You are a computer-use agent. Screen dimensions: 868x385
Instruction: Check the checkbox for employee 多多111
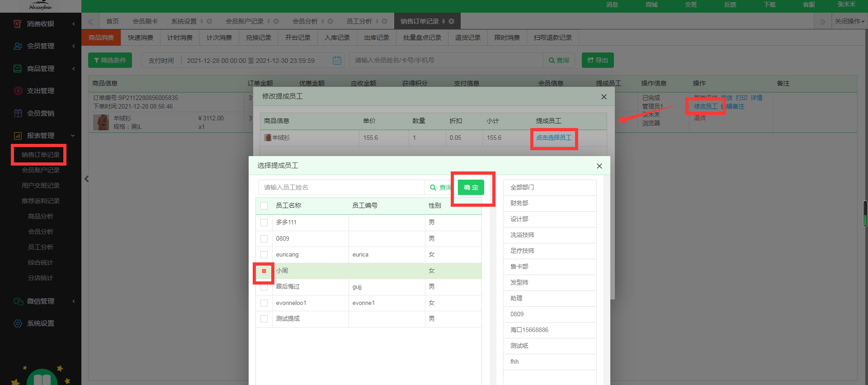264,223
